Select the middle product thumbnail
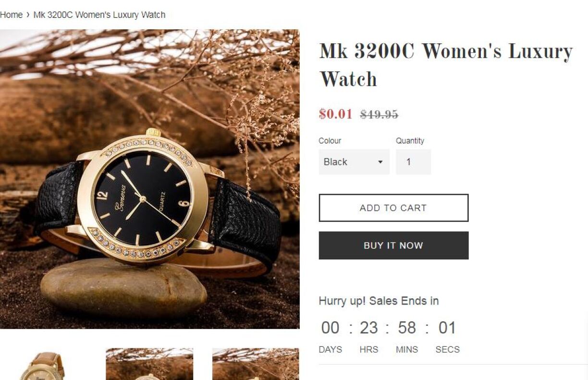Screen dimensions: 588x380 click(149, 364)
